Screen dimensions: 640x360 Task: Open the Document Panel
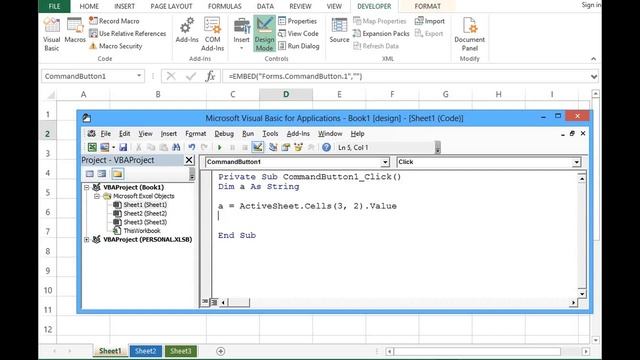469,34
